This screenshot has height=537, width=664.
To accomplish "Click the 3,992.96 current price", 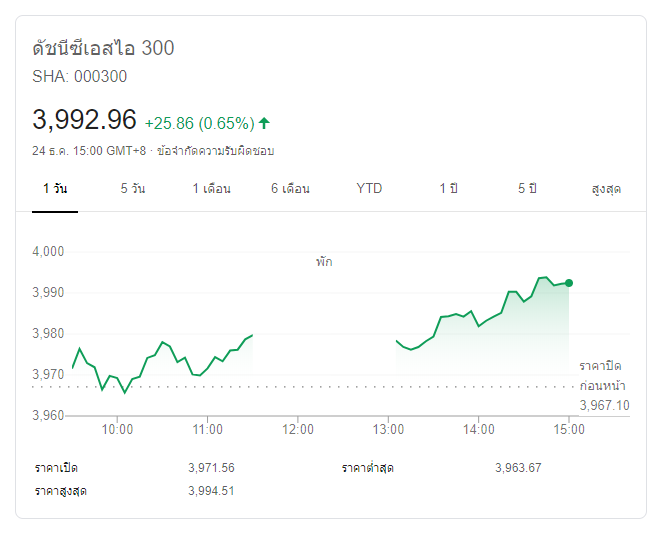I will [x=84, y=120].
